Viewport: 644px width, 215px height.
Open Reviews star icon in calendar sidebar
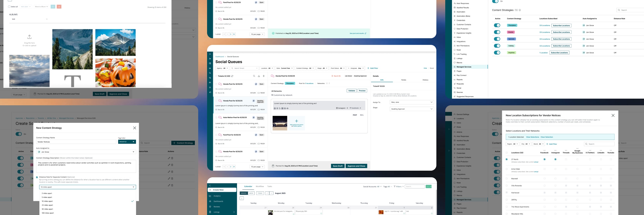tap(210, 207)
